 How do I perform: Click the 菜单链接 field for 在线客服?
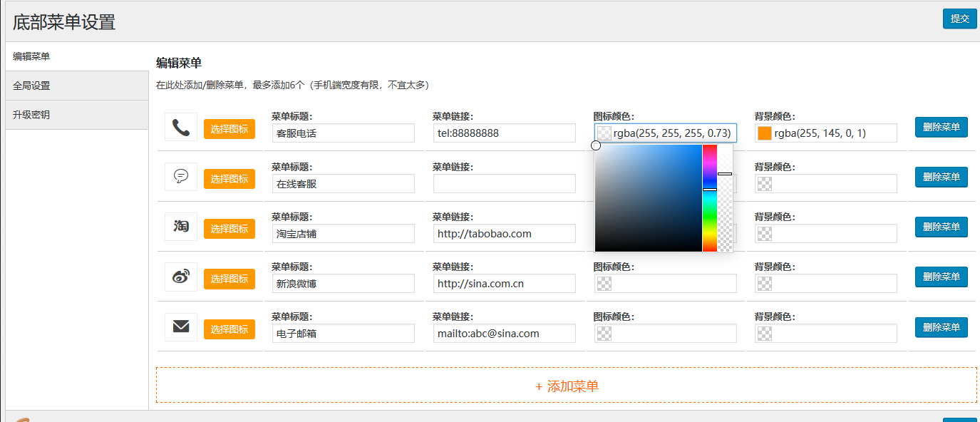point(504,184)
